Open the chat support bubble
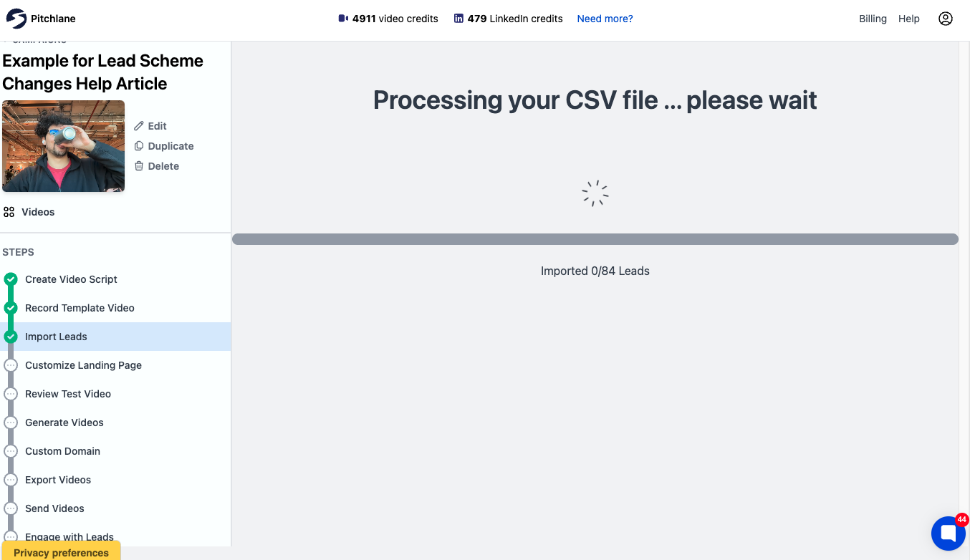This screenshot has width=970, height=560. click(x=949, y=534)
